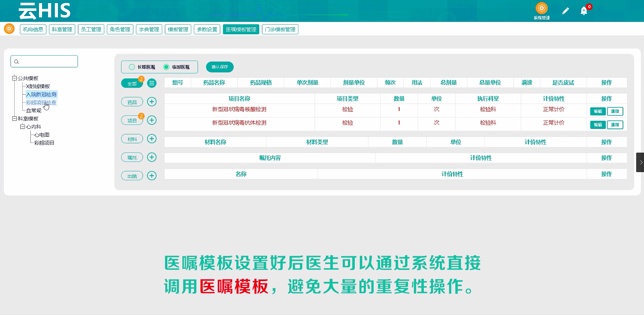The height and width of the screenshot is (315, 644).
Task: Click the plus icon next to 项目
Action: (152, 120)
